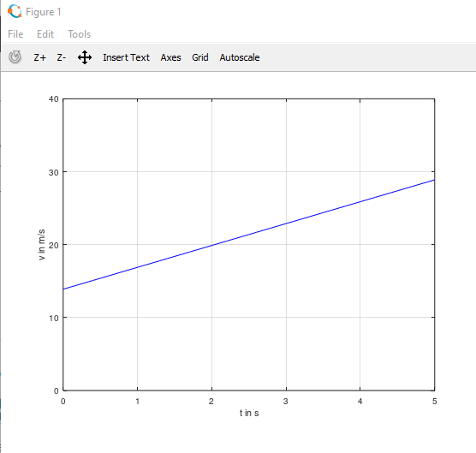Open the Tools menu
476x453 pixels.
[80, 34]
